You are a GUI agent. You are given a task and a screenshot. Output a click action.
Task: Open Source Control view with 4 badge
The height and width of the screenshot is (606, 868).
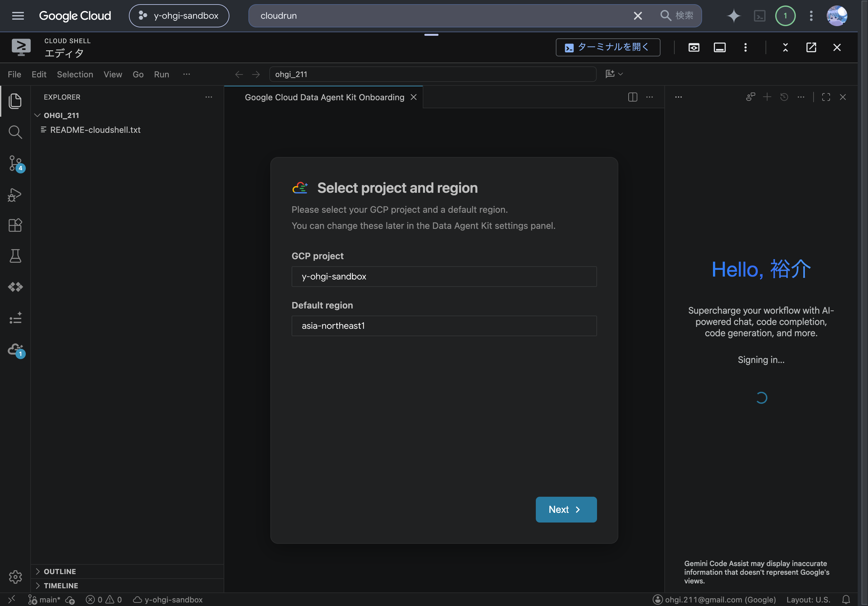[15, 163]
